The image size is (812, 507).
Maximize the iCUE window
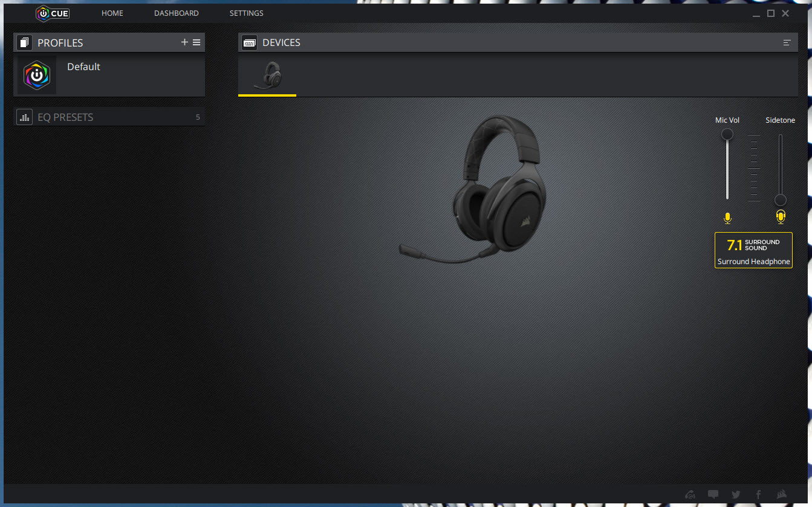click(x=771, y=13)
